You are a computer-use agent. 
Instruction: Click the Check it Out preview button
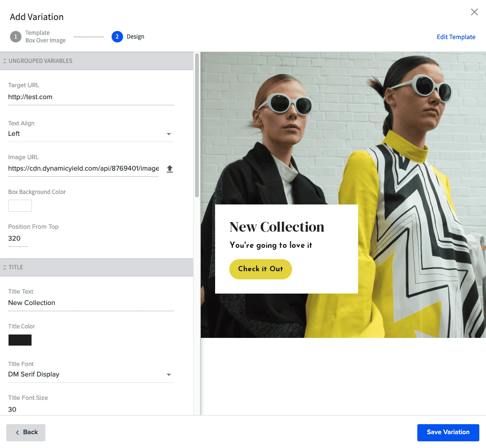pos(260,269)
